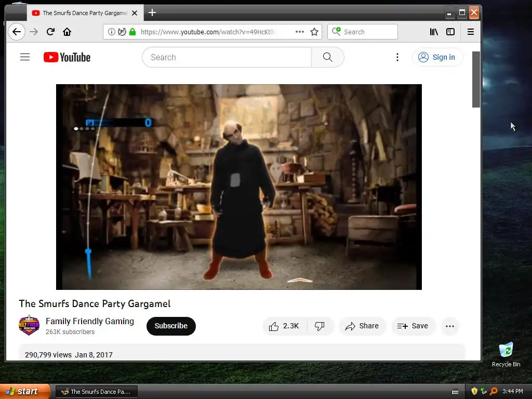Click the network connection tray icon

pos(484,391)
